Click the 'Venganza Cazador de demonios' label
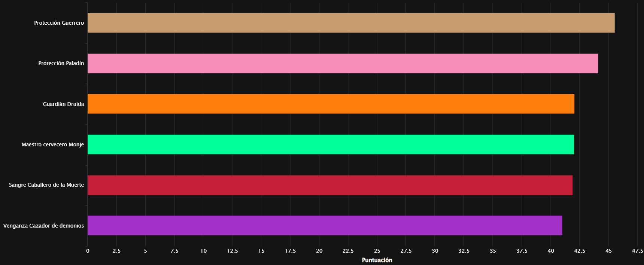 click(43, 226)
